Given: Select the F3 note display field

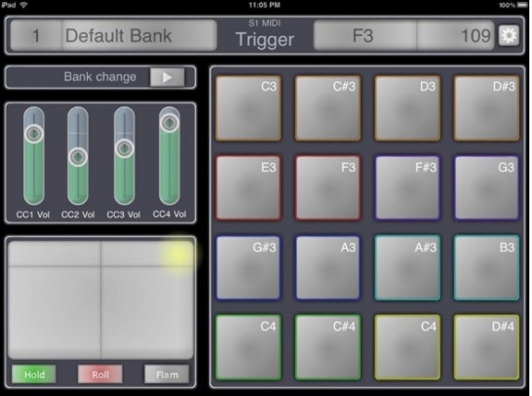Looking at the screenshot, I should tap(365, 36).
